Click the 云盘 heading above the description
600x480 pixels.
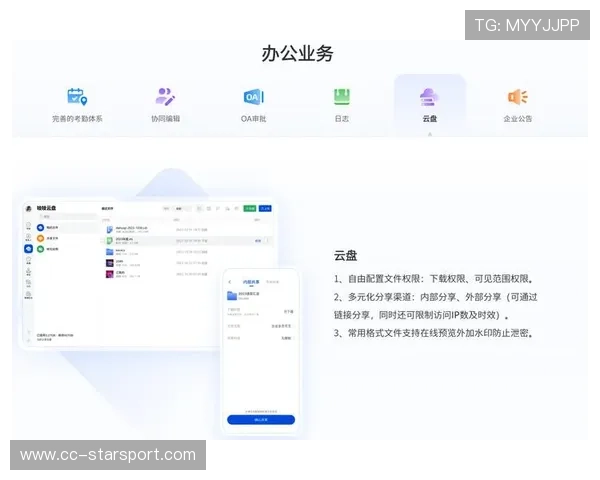346,255
